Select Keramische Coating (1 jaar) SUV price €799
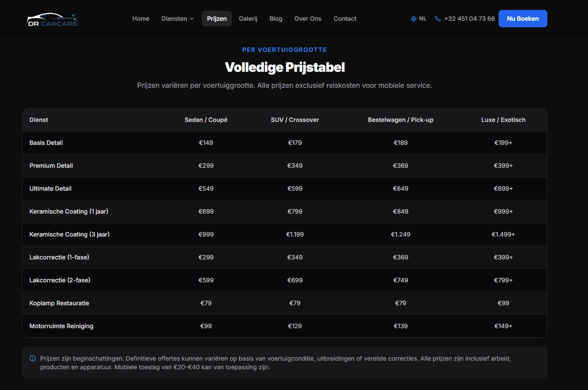The height and width of the screenshot is (390, 588). (x=295, y=211)
